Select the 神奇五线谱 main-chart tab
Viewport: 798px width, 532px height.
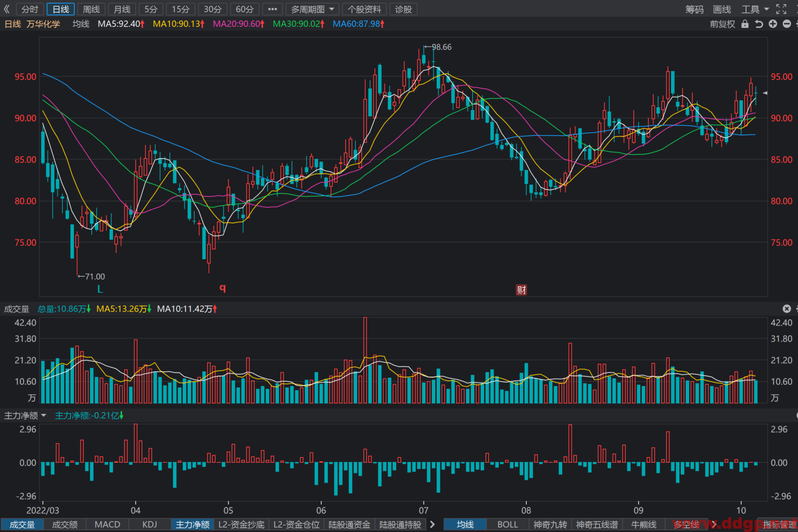tap(597, 525)
